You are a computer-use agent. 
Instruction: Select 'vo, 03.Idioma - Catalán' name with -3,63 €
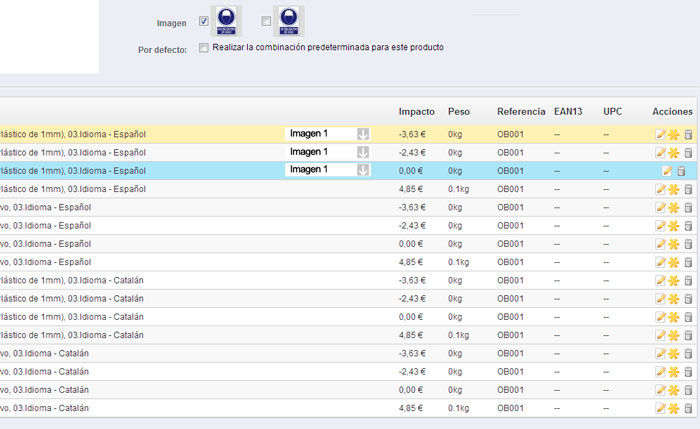pyautogui.click(x=44, y=354)
